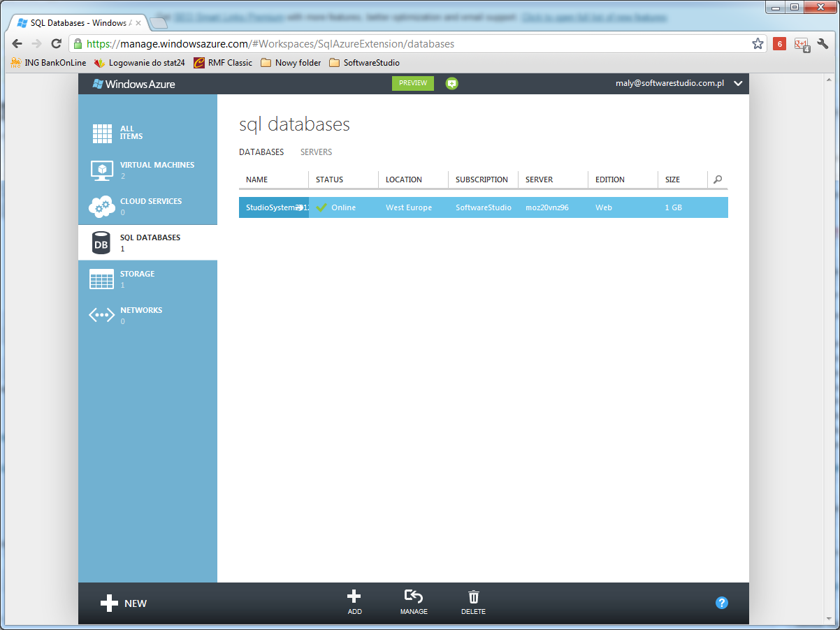The image size is (840, 630).
Task: Click the search magnifier in table header
Action: tap(718, 180)
